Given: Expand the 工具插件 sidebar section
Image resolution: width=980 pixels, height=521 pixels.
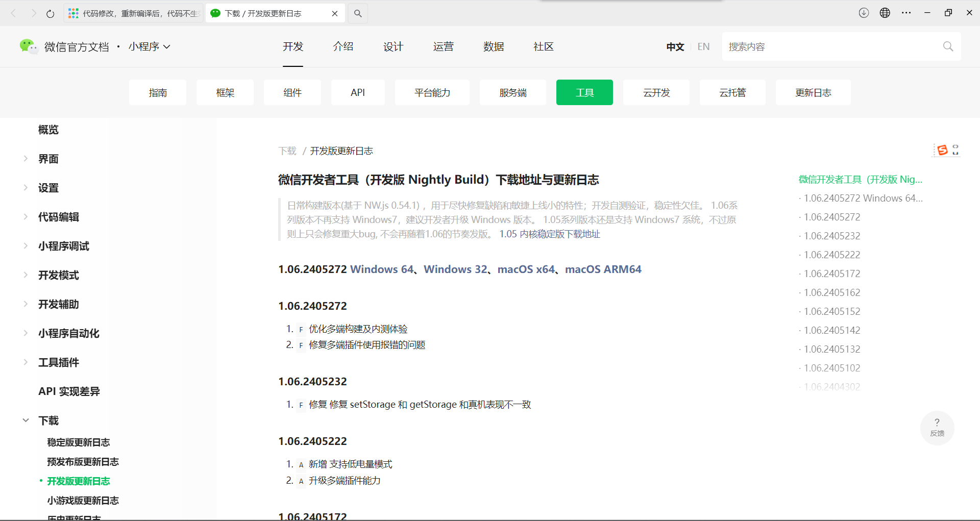Looking at the screenshot, I should 26,362.
